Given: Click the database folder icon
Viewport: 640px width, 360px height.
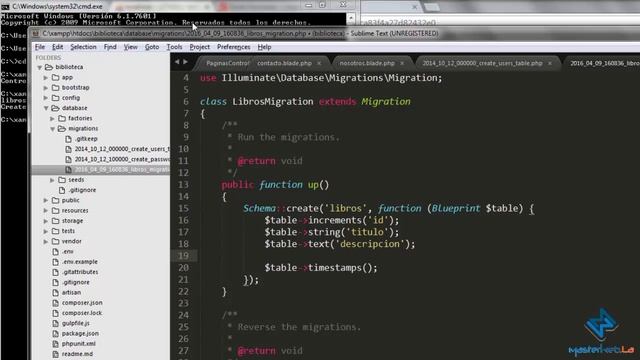Looking at the screenshot, I should 56,108.
